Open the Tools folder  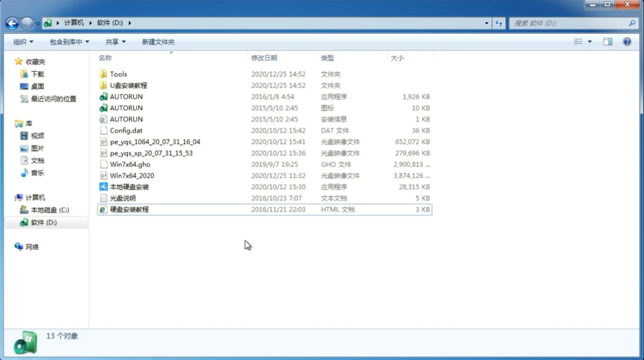(x=118, y=74)
